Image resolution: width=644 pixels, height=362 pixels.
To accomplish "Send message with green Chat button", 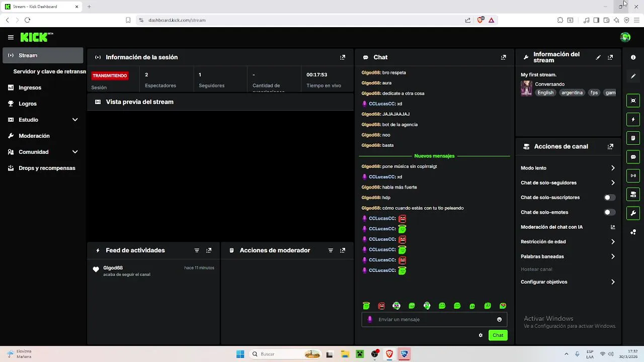I will [x=498, y=335].
